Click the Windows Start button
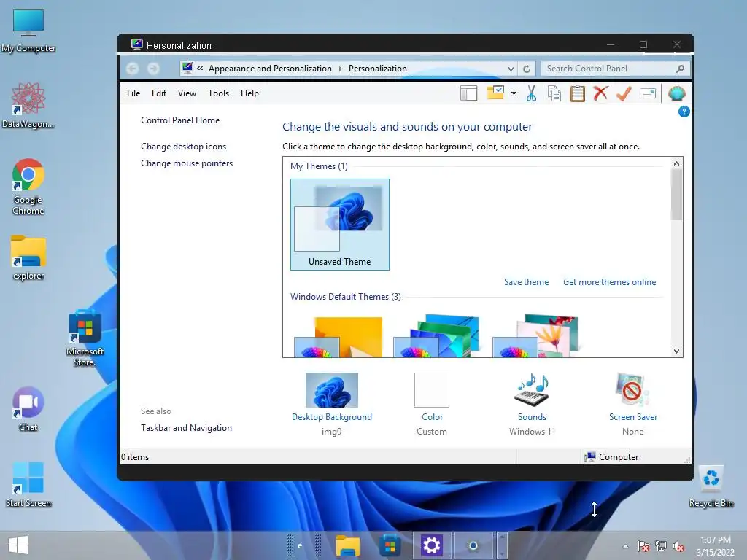 [18, 545]
